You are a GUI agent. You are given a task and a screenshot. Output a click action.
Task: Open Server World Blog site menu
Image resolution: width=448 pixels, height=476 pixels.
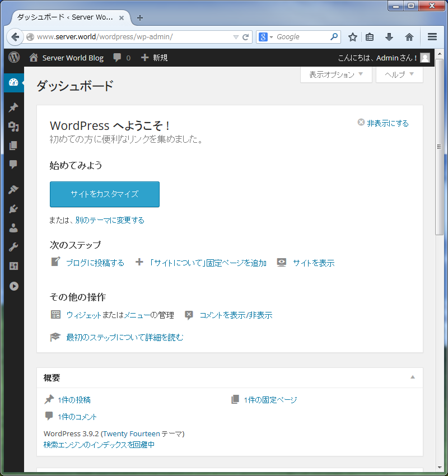pyautogui.click(x=67, y=58)
